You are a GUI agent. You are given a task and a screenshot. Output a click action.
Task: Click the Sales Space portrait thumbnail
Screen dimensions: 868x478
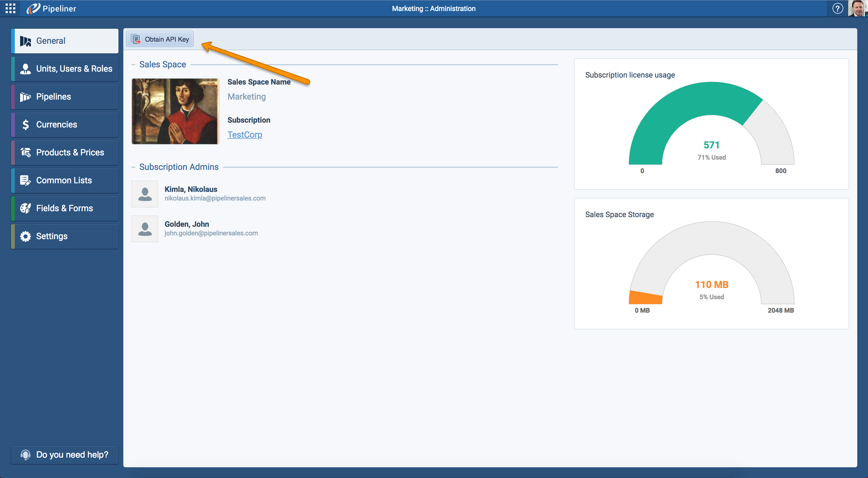175,111
